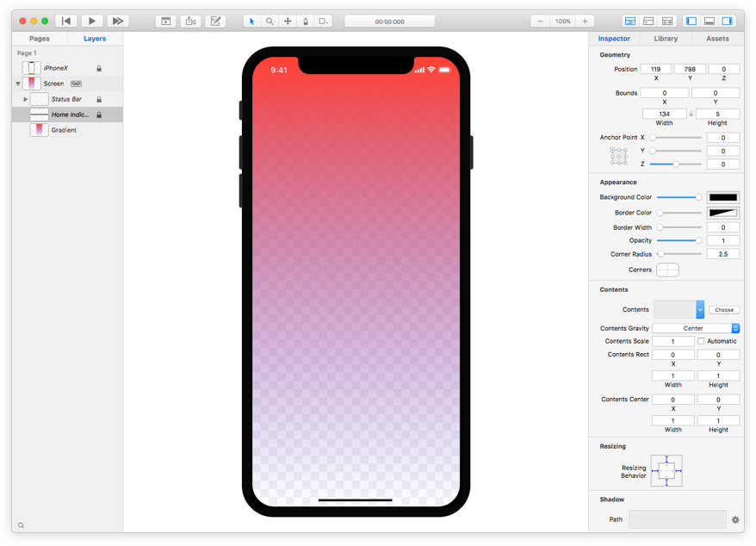Open the Border Color swatch
The height and width of the screenshot is (546, 756).
(722, 213)
